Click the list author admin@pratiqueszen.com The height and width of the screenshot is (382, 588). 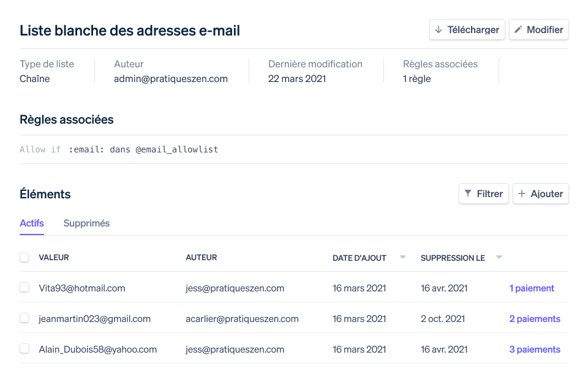[x=171, y=79]
